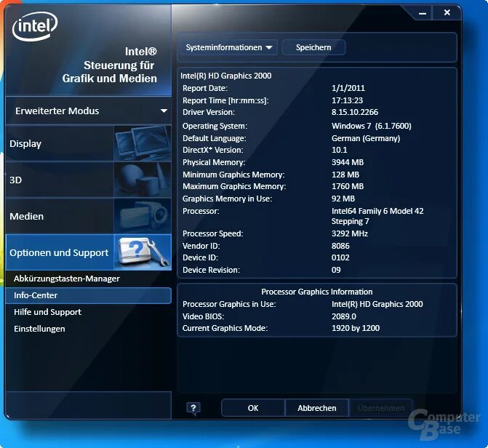Click Graphics Memory in Use value 92 MB
Image resolution: width=488 pixels, height=448 pixels.
343,199
